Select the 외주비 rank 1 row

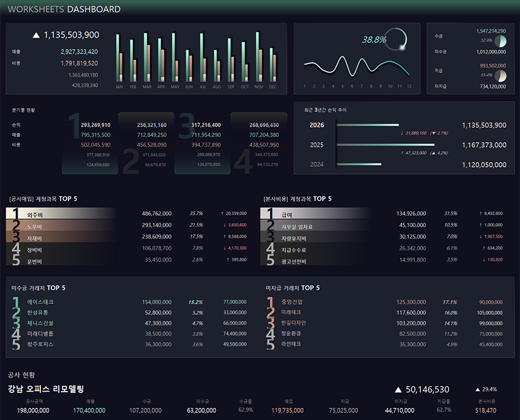pos(128,213)
